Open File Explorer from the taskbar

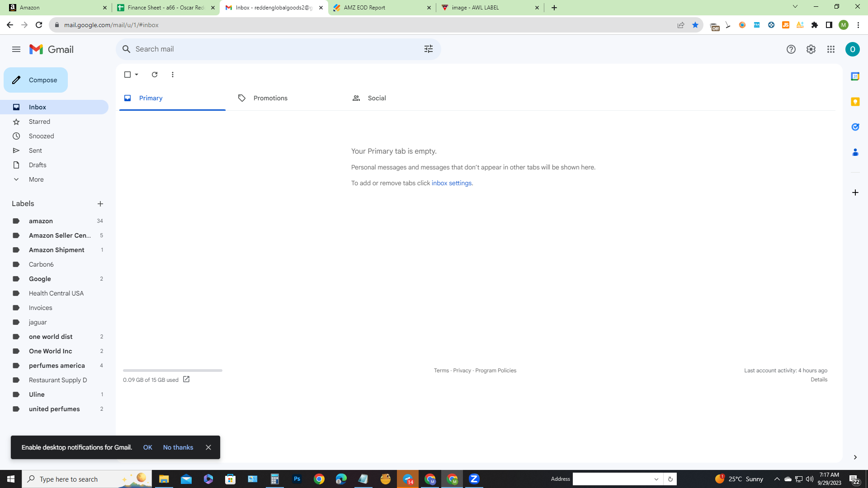pyautogui.click(x=164, y=479)
